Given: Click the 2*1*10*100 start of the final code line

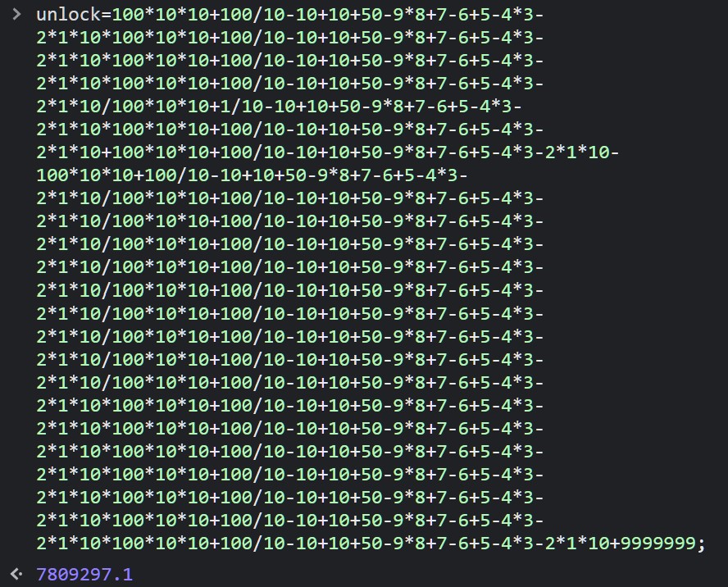Looking at the screenshot, I should point(90,543).
